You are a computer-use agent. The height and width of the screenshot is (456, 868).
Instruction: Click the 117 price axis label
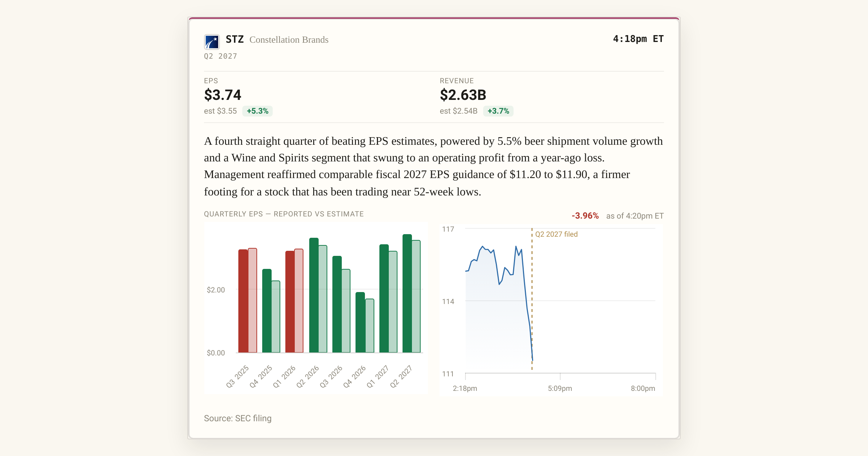coord(448,229)
